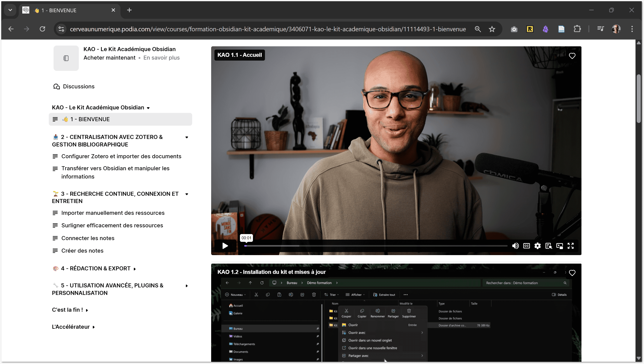Enable picture-in-picture for the video
Image resolution: width=644 pixels, height=364 pixels.
pyautogui.click(x=559, y=246)
